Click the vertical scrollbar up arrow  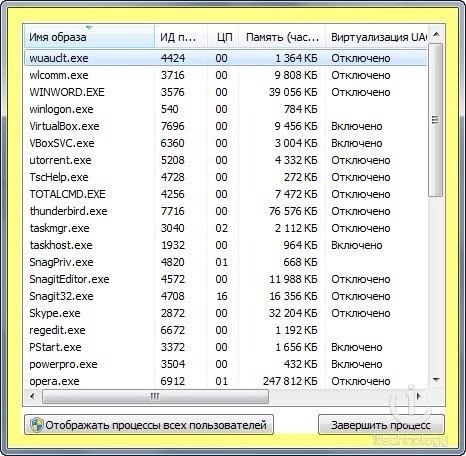(x=436, y=35)
